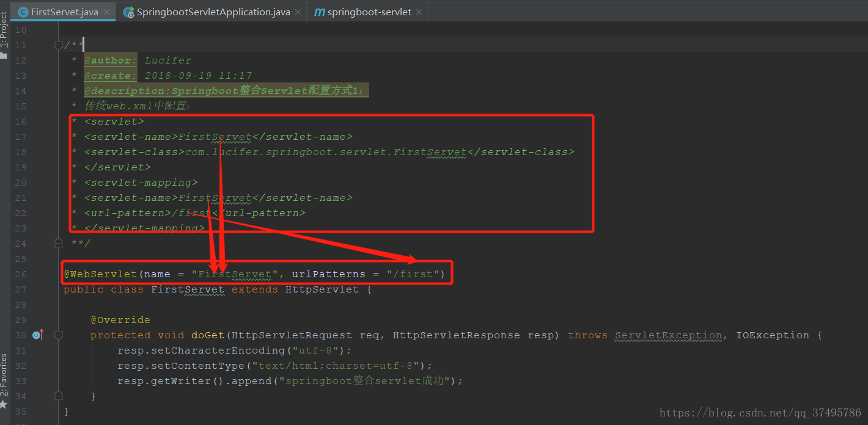This screenshot has height=425, width=868.
Task: Select the underlined ServletException reference on line 30
Action: [668, 335]
